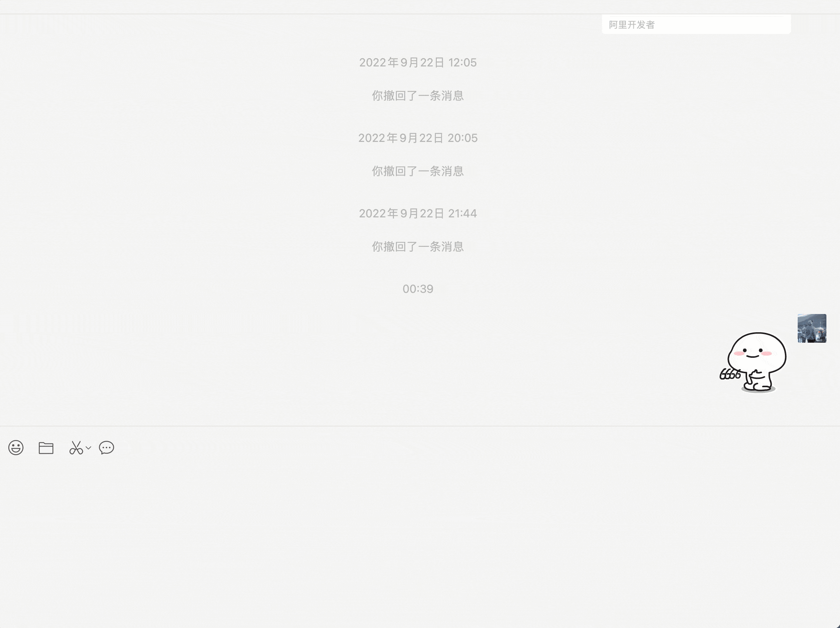840x628 pixels.
Task: Open the emoji sticker picker
Action: [16, 448]
